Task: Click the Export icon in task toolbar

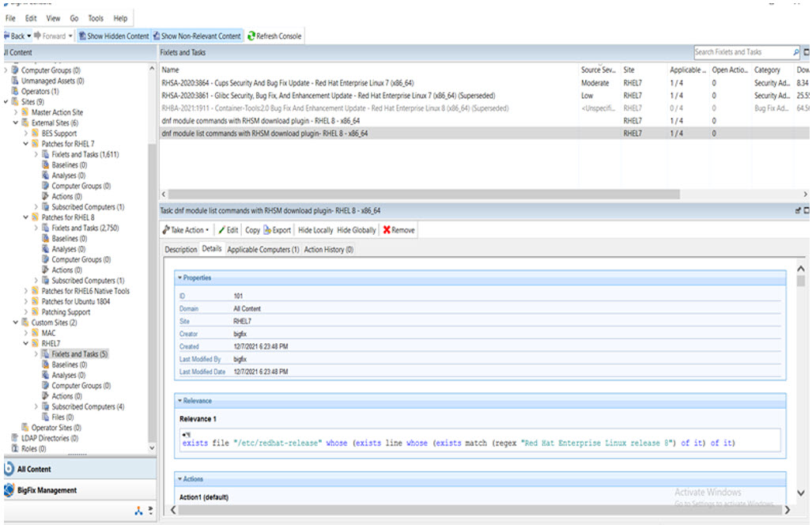Action: [268, 230]
